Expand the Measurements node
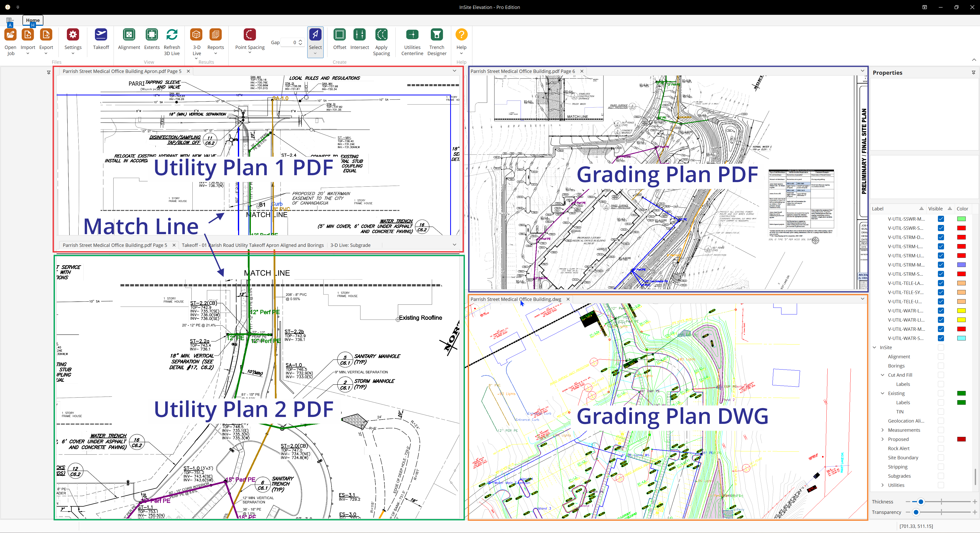980x533 pixels. 883,430
